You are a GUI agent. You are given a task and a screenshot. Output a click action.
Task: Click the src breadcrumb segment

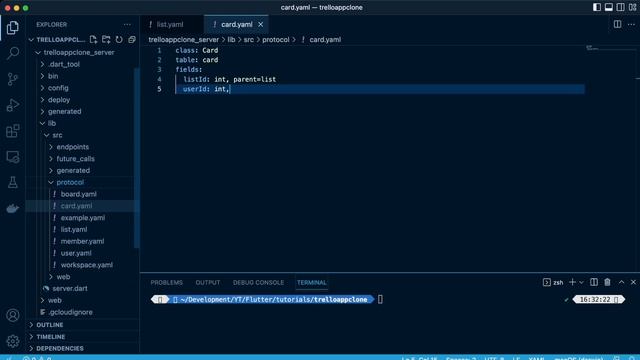(249, 40)
